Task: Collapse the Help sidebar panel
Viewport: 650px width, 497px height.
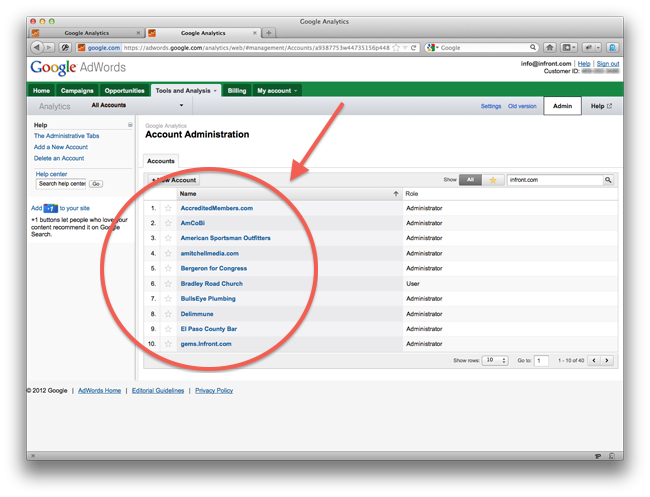Action: pos(130,125)
